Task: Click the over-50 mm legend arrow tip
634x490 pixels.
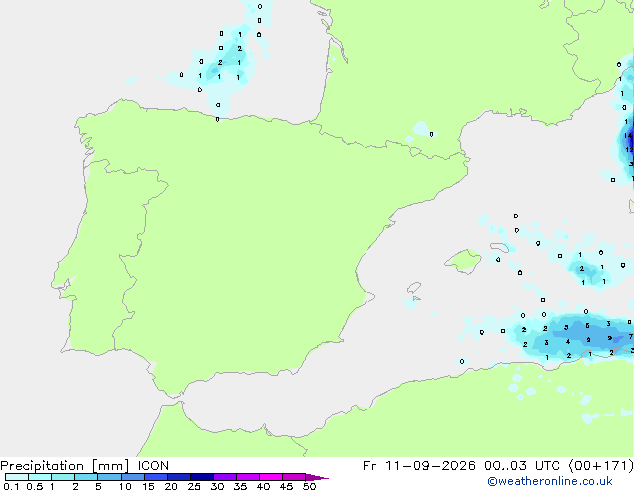Action: pyautogui.click(x=317, y=477)
